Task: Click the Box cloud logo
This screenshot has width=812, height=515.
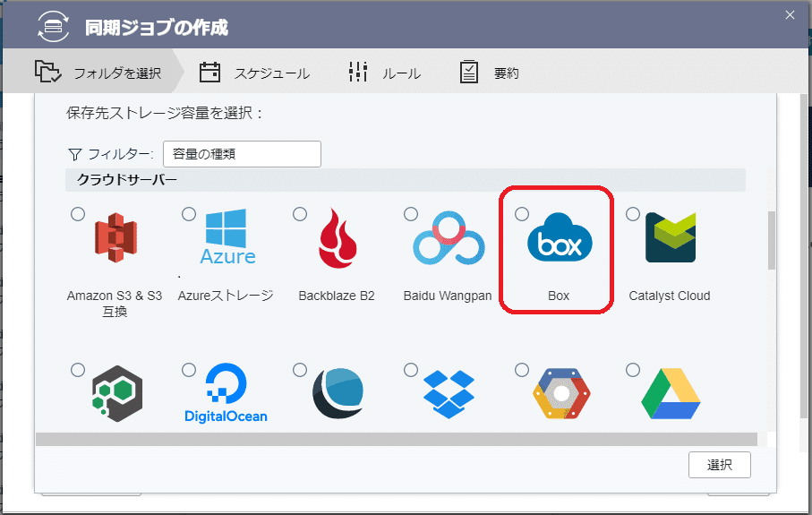Action: pos(560,236)
